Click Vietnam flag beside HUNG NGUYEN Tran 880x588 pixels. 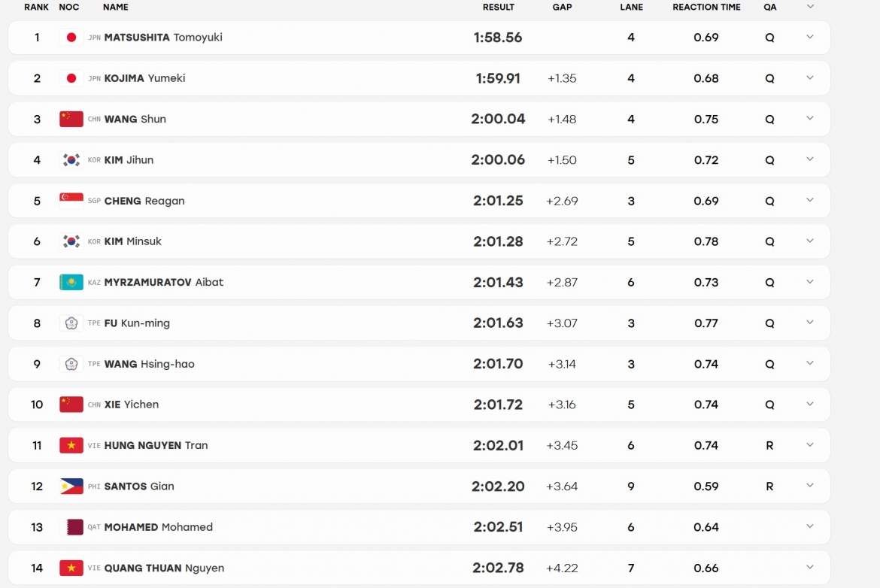click(71, 445)
